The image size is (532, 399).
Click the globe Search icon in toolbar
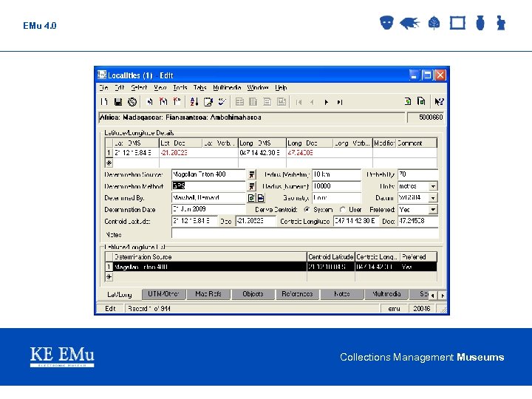pos(132,101)
